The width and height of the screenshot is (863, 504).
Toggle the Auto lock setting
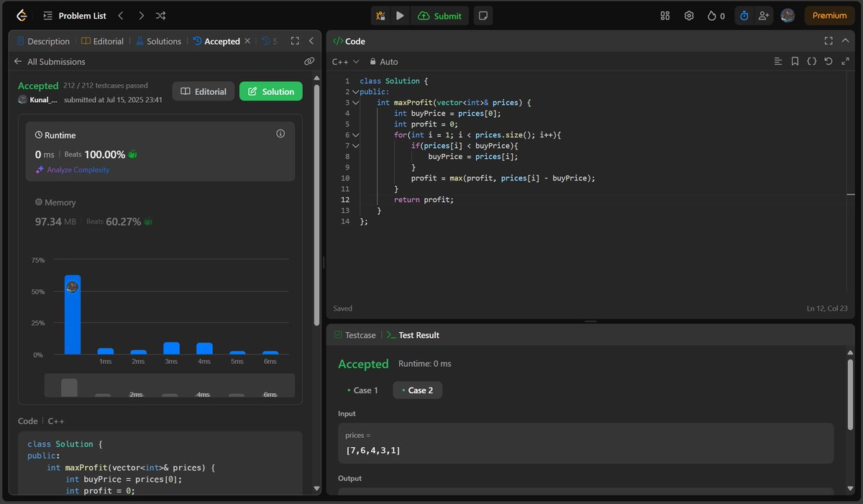384,62
